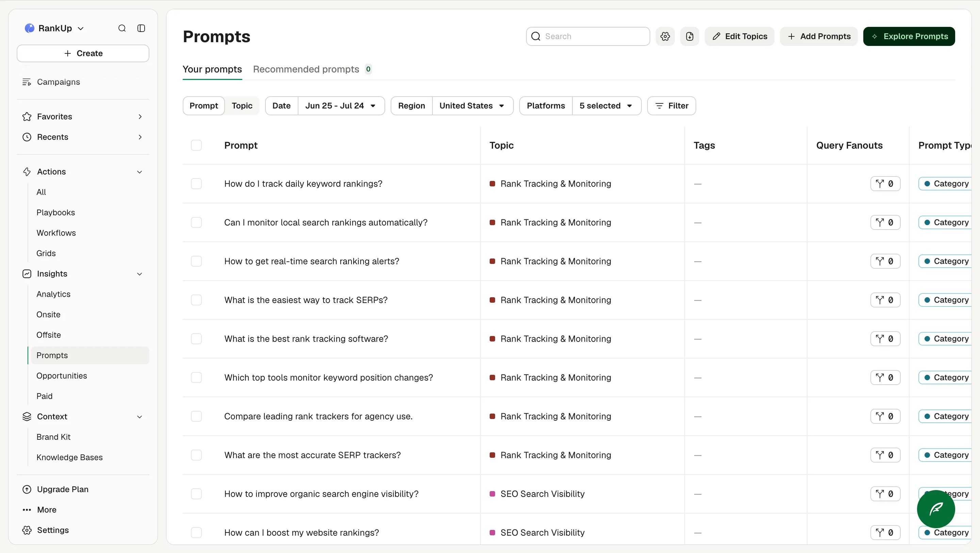Collapse the Actions section chevron
Image resolution: width=980 pixels, height=553 pixels.
coord(140,172)
